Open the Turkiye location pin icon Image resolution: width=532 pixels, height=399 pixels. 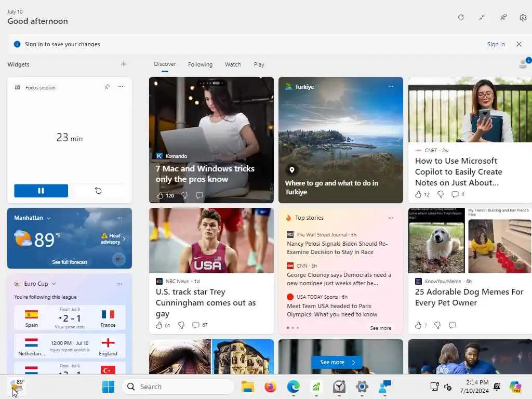[291, 169]
